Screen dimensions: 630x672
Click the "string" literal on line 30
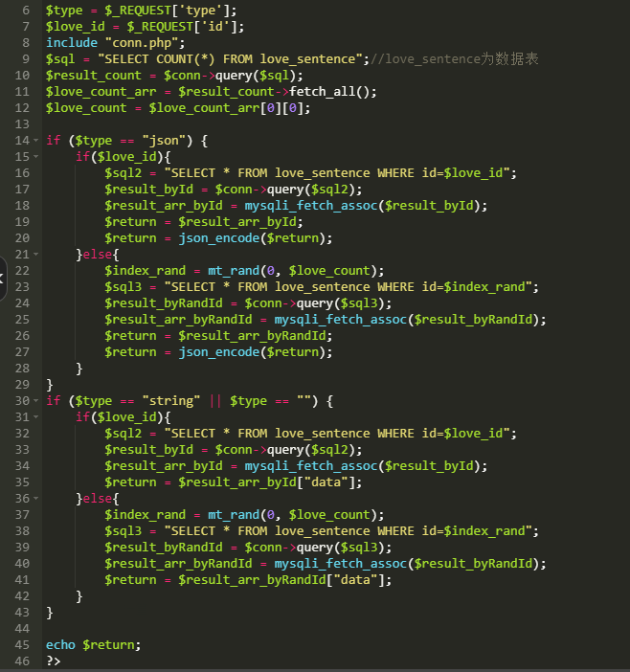(171, 401)
